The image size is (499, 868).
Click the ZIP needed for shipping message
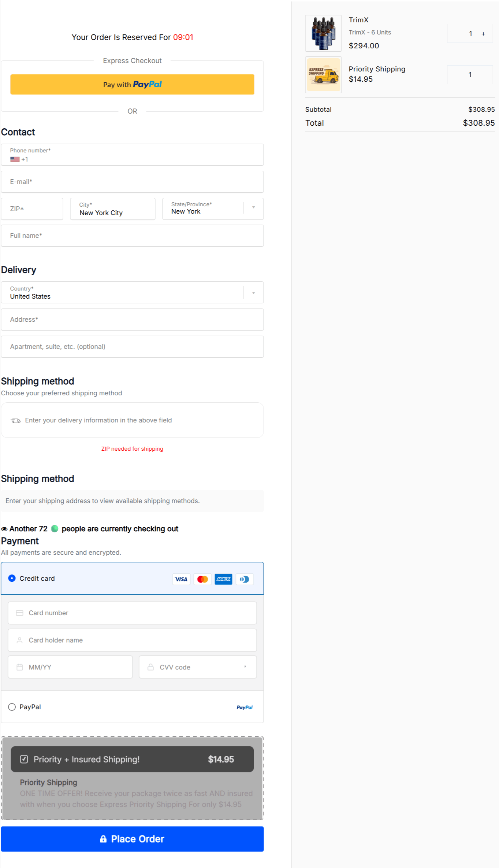pyautogui.click(x=132, y=449)
